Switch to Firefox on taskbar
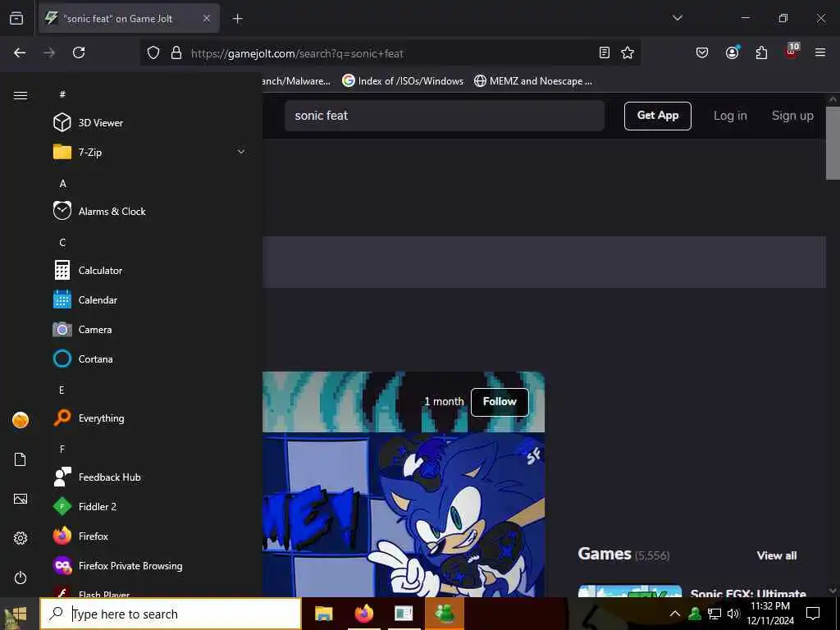 click(363, 614)
